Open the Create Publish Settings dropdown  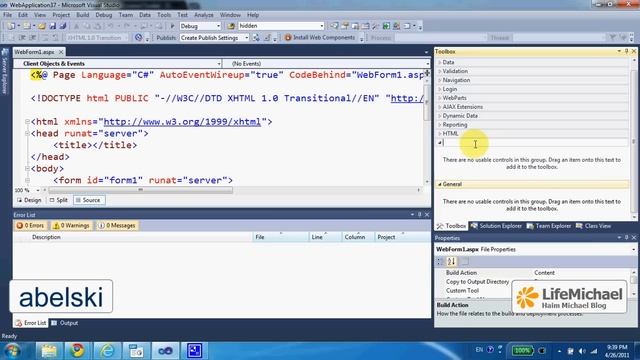pos(246,38)
